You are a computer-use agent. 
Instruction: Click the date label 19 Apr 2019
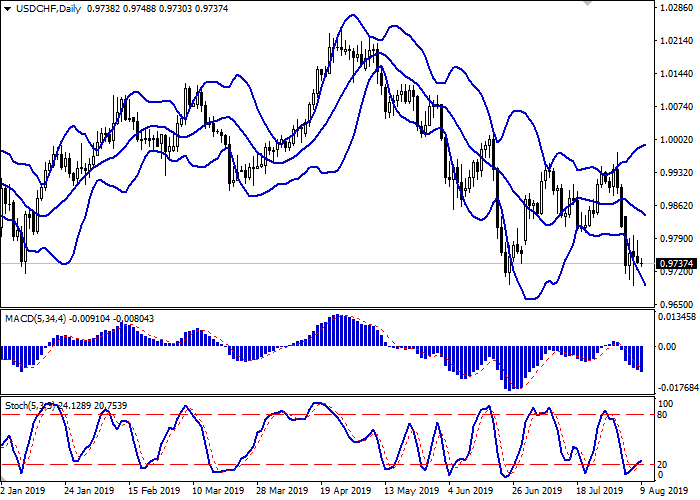coord(346,491)
